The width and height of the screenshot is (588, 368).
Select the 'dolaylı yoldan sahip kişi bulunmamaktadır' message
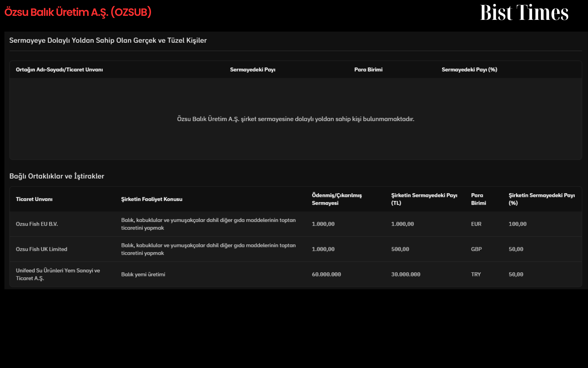point(295,119)
